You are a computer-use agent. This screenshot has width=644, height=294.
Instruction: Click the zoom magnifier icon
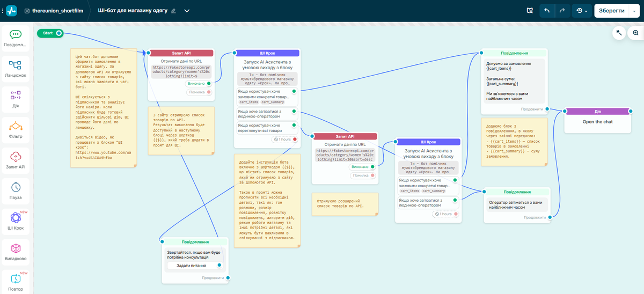635,33
